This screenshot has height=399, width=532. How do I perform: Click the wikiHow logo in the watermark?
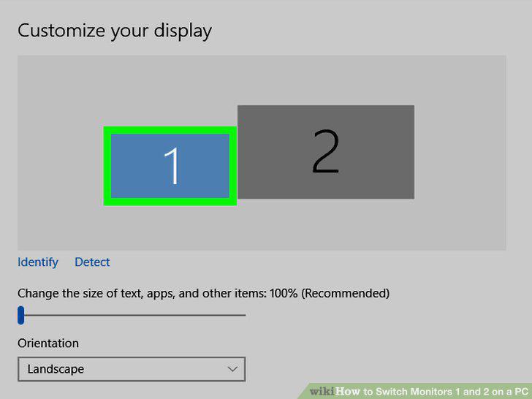point(335,391)
